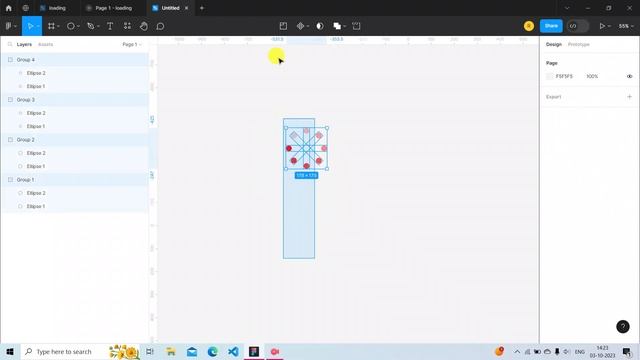Open the help question mark button

[622, 327]
